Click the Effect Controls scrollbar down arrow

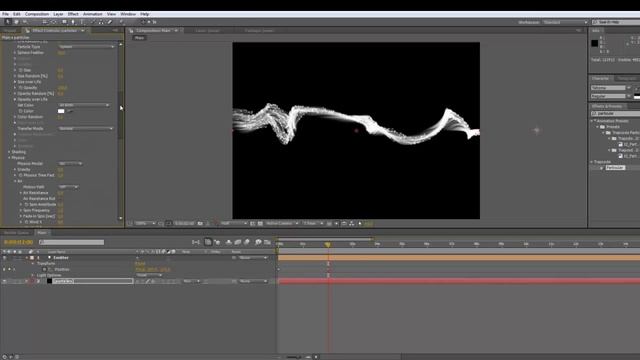(120, 218)
